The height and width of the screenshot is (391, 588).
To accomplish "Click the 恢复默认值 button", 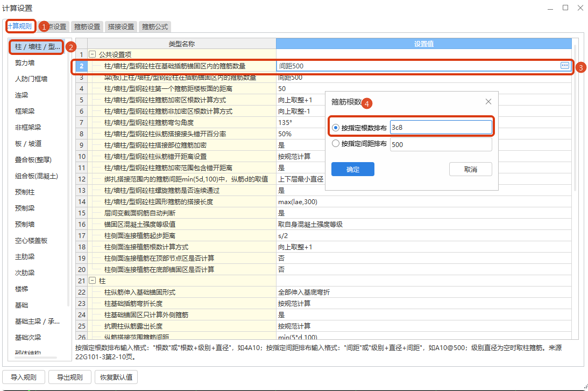I will [116, 377].
